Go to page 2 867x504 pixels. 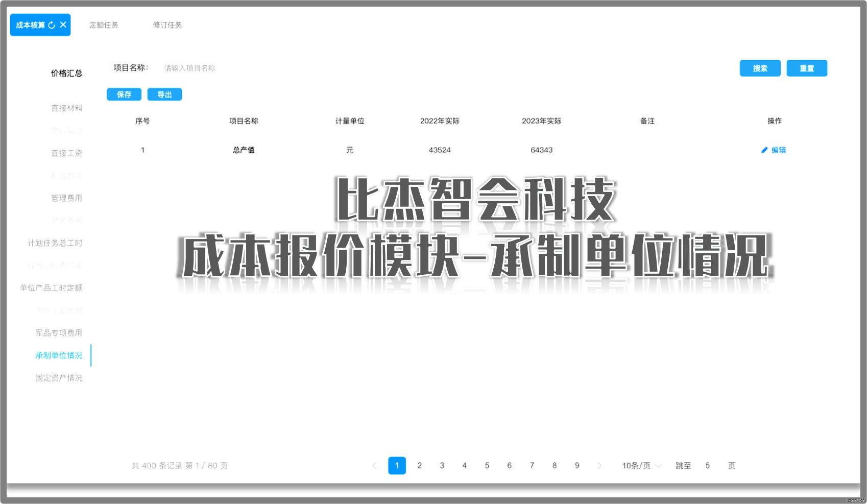pos(420,466)
